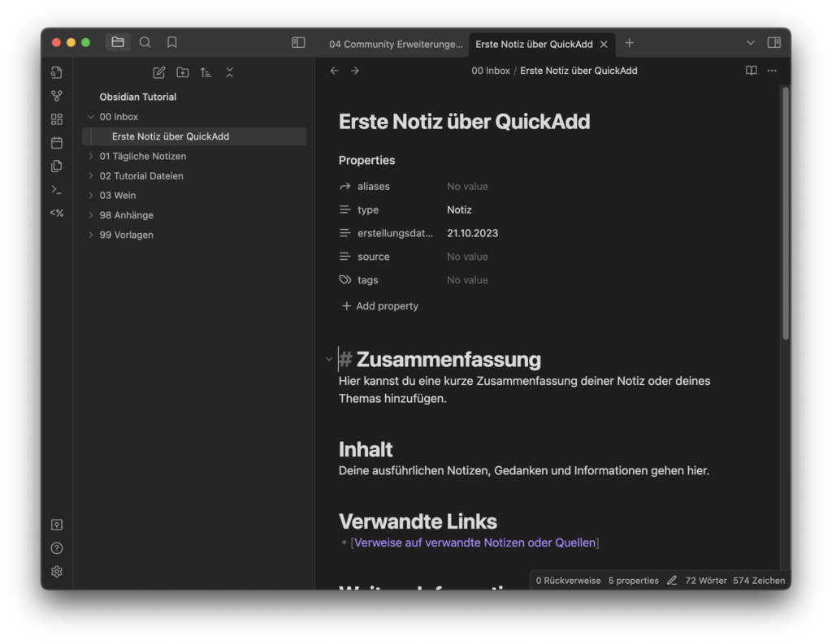The image size is (832, 644).
Task: Navigate forward arrow
Action: pos(355,71)
